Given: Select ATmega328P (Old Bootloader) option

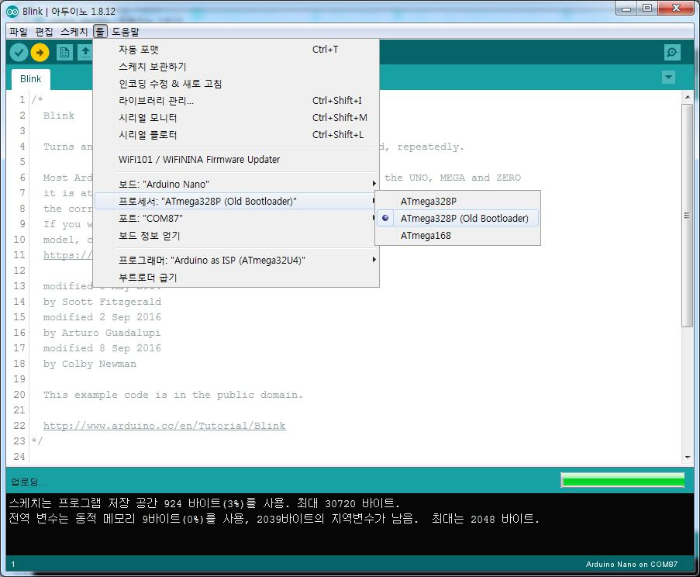Looking at the screenshot, I should coord(458,218).
